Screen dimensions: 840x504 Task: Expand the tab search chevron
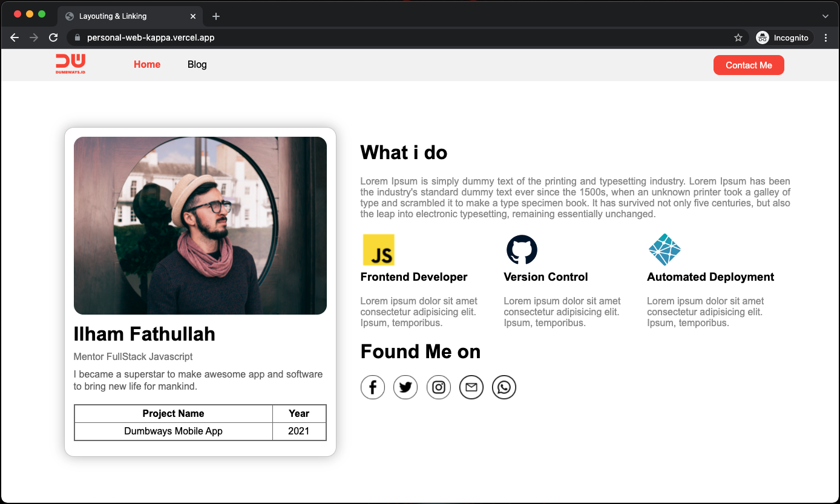click(x=825, y=16)
